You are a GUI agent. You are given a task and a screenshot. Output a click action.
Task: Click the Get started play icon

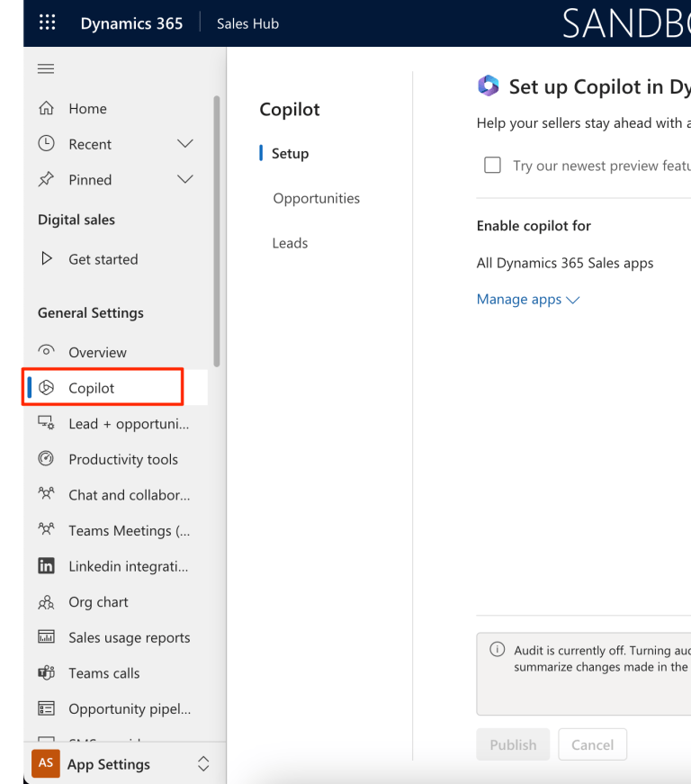46,258
